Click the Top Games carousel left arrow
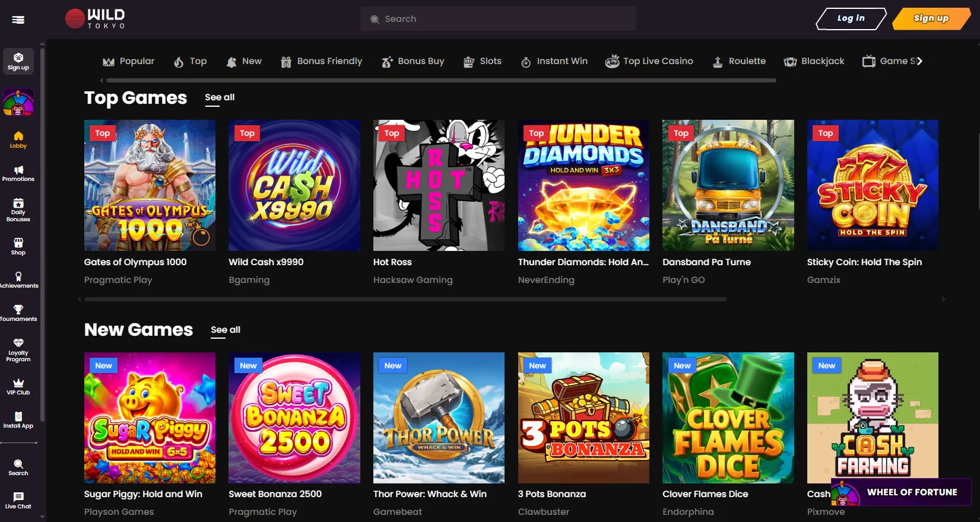Image resolution: width=980 pixels, height=522 pixels. [x=80, y=300]
